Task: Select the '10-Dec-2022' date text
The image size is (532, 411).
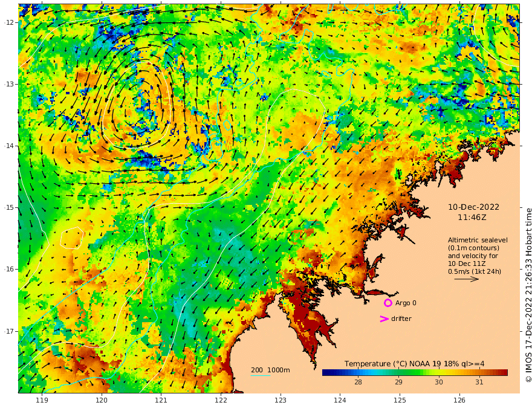Action: pyautogui.click(x=473, y=207)
